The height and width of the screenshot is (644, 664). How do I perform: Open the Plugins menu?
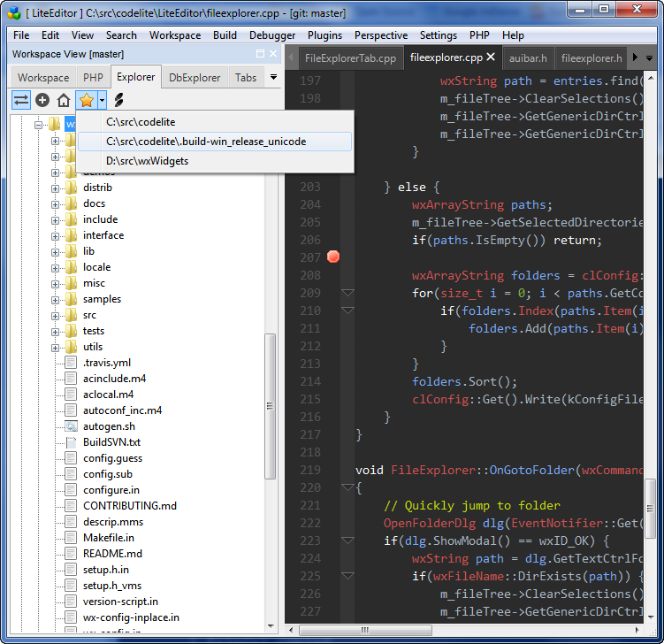324,35
